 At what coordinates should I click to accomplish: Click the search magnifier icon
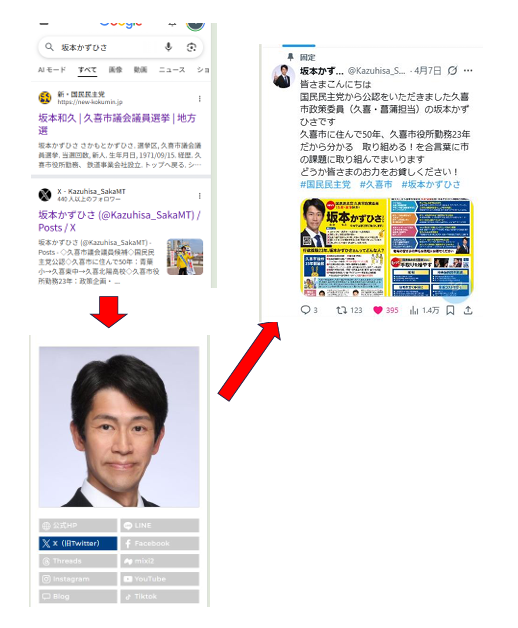tap(49, 47)
